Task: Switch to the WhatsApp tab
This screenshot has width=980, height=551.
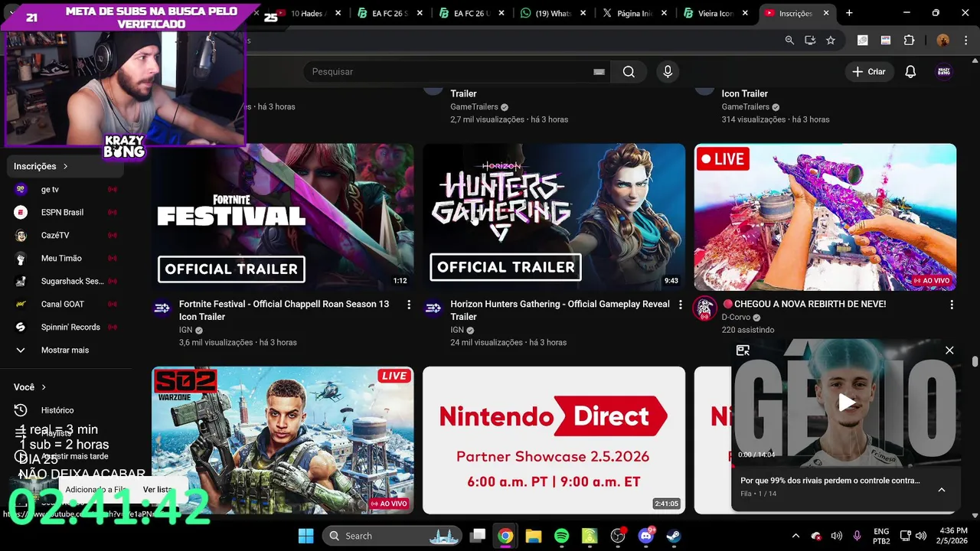Action: (555, 13)
